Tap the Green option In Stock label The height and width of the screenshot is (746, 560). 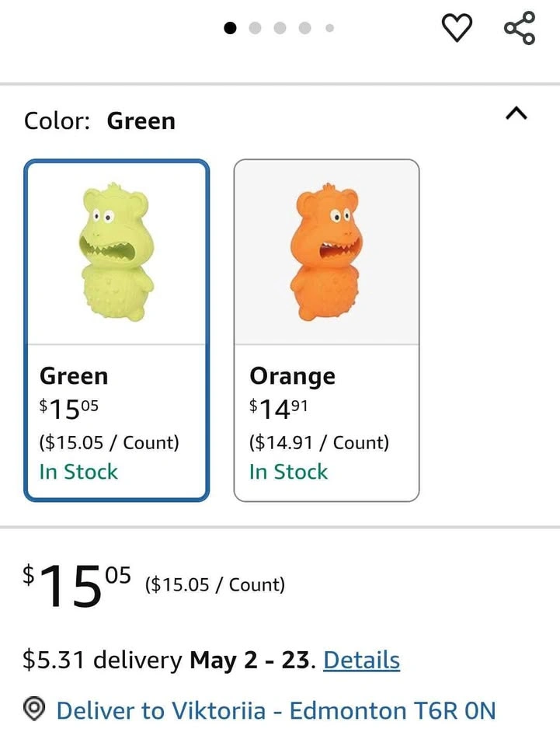(x=78, y=472)
